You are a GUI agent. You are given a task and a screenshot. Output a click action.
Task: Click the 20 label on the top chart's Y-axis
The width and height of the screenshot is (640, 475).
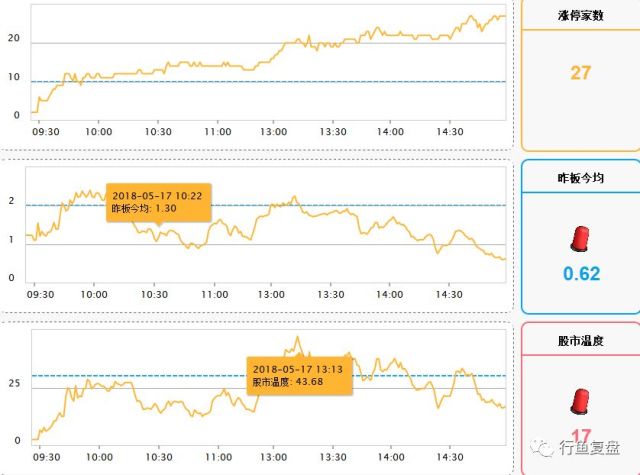point(14,38)
